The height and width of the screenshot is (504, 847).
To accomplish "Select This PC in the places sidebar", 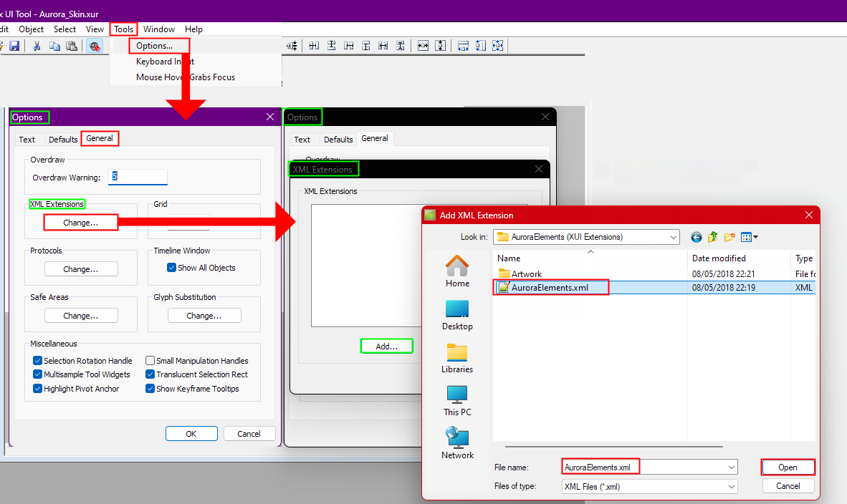I will point(457,401).
